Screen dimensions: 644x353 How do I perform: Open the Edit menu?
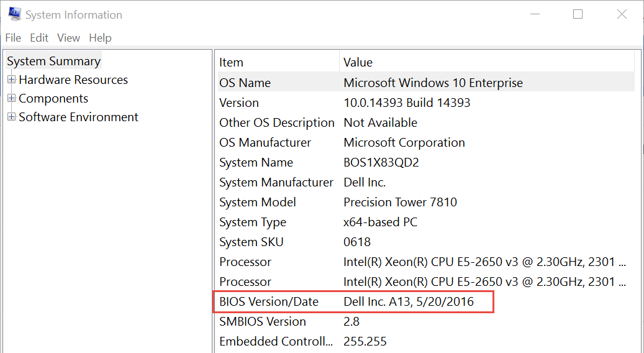pos(39,38)
